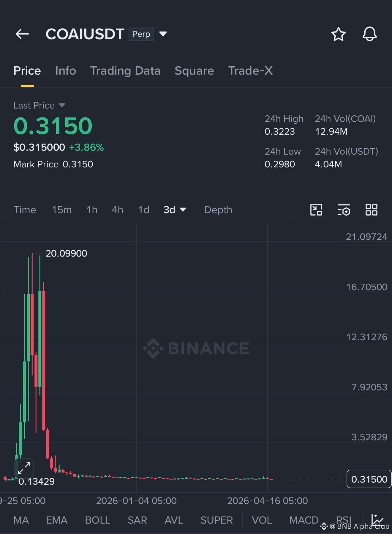Toggle the VOL sub-indicator
This screenshot has width=392, height=534.
coord(262,520)
